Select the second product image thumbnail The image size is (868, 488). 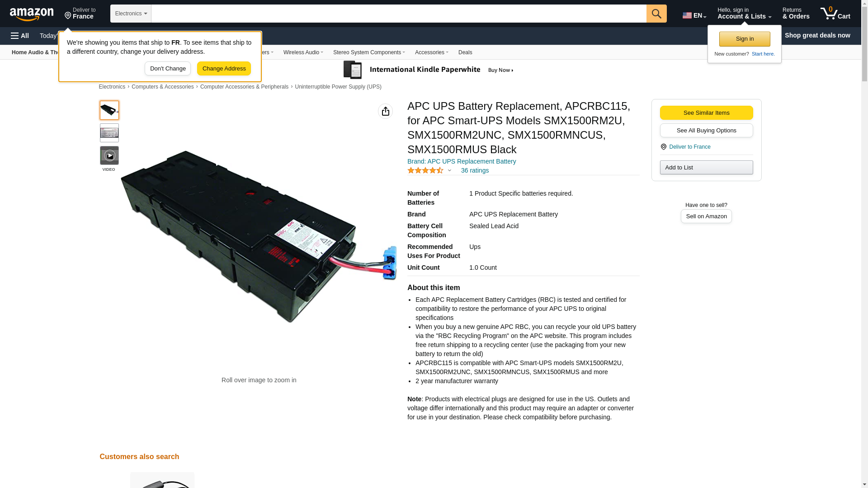pyautogui.click(x=109, y=133)
